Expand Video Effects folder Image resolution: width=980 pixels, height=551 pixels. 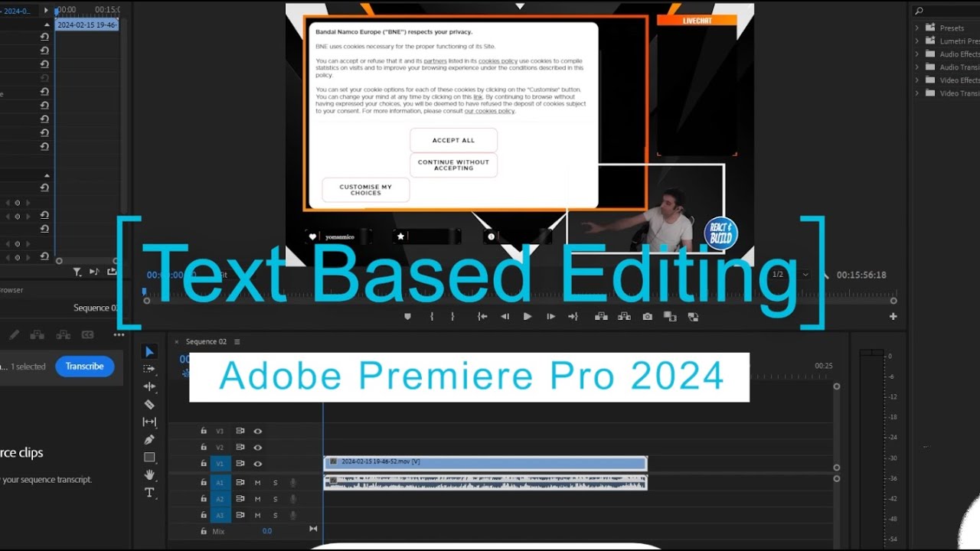[x=916, y=80]
